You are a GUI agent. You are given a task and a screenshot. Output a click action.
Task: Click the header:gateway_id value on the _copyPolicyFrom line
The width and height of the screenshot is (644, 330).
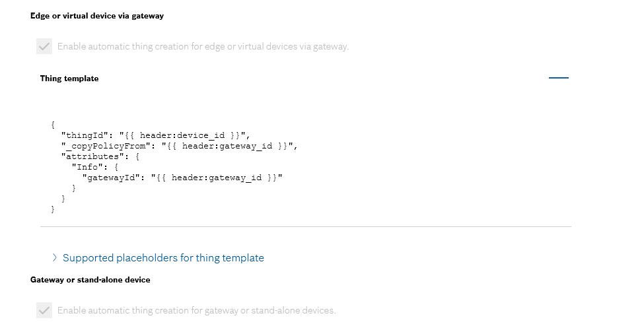tap(227, 146)
